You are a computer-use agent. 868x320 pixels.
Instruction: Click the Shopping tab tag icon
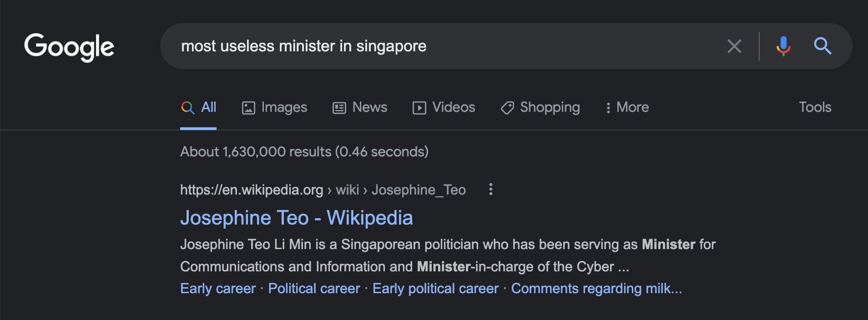click(507, 108)
